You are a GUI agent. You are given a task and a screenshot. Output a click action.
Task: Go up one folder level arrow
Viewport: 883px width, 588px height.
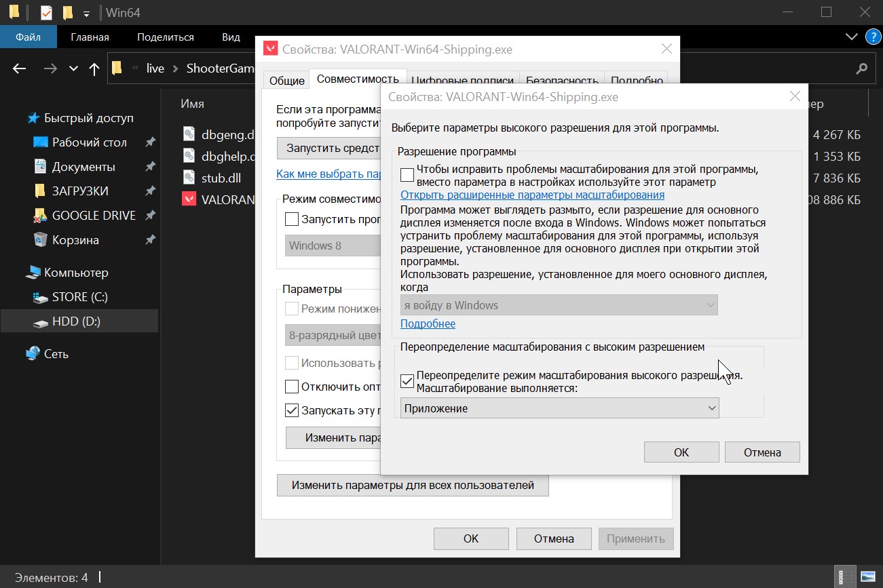(x=94, y=68)
